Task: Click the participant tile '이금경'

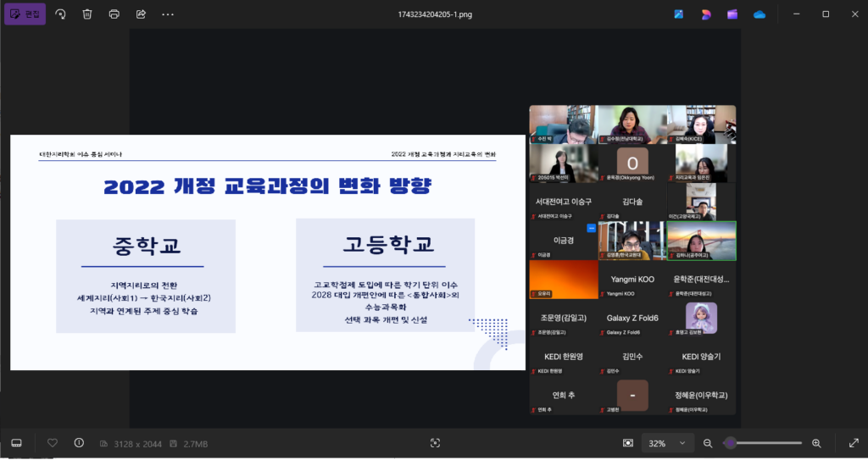Action: point(564,241)
